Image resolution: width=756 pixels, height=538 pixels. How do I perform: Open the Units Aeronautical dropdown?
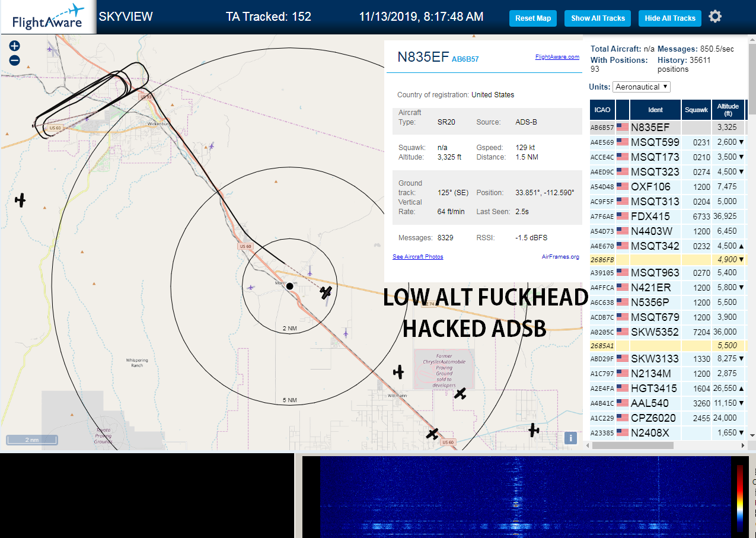click(641, 87)
